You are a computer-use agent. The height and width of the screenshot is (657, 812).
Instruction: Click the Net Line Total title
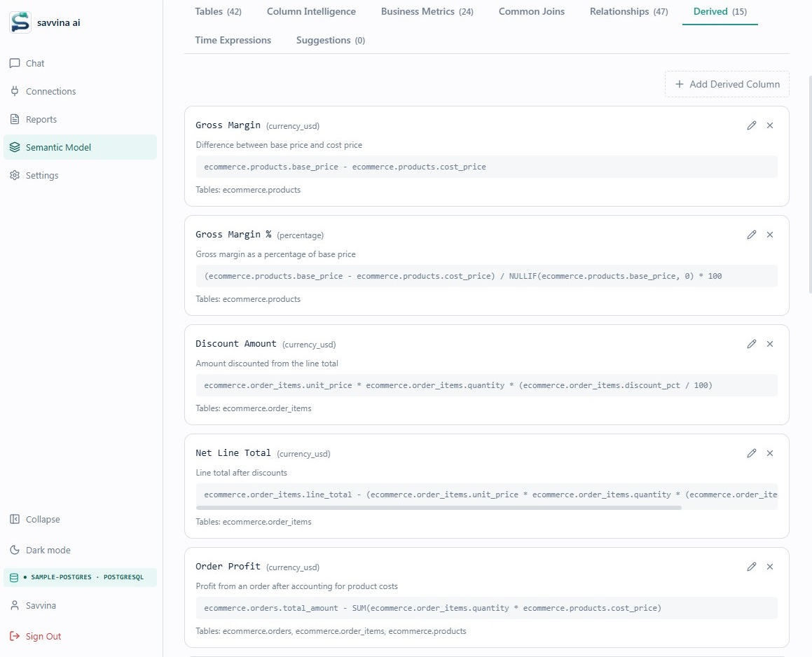click(x=233, y=453)
